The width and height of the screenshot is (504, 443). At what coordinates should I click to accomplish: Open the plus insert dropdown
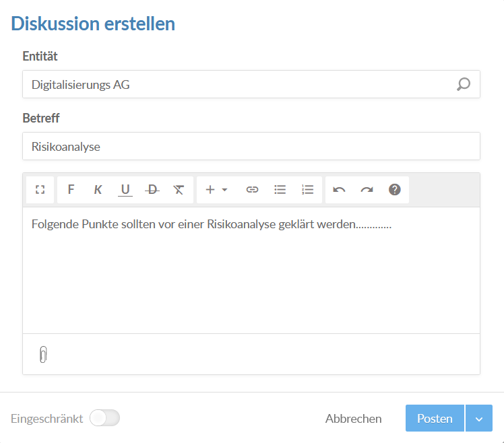pyautogui.click(x=217, y=190)
